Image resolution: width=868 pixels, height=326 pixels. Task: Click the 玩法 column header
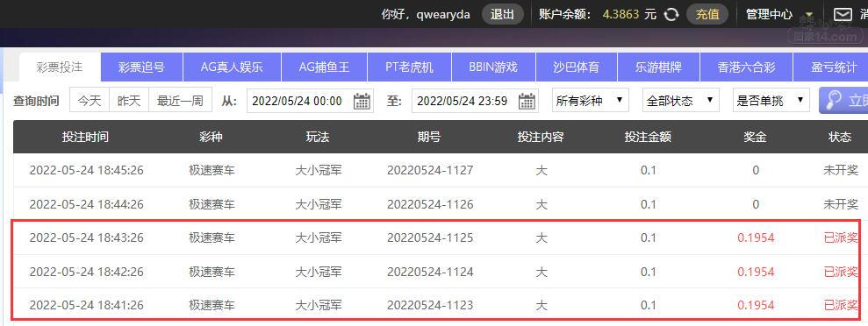[318, 137]
